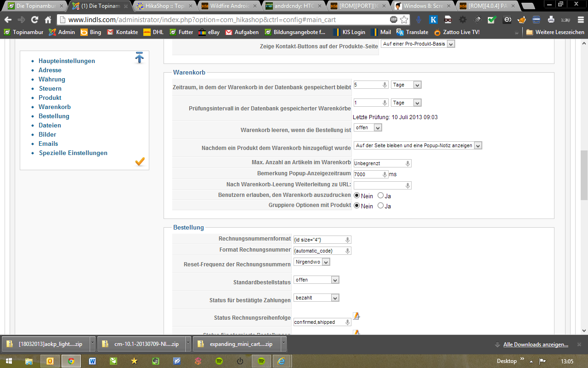Viewport: 588px width, 368px height.
Task: Open the eBay bookmark
Action: pyautogui.click(x=209, y=32)
